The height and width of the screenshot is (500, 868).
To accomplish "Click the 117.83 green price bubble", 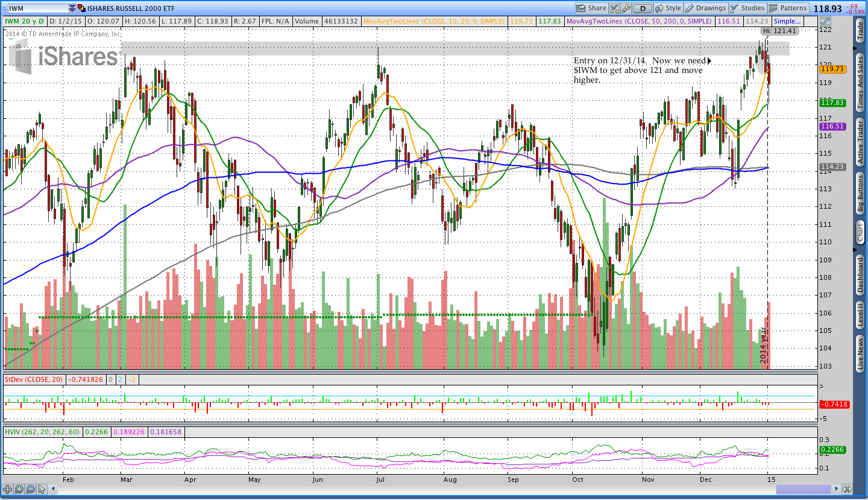I will click(x=831, y=103).
